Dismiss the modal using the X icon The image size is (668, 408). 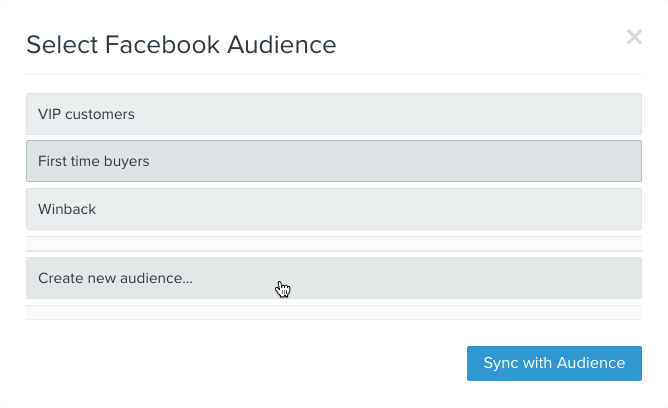[634, 38]
